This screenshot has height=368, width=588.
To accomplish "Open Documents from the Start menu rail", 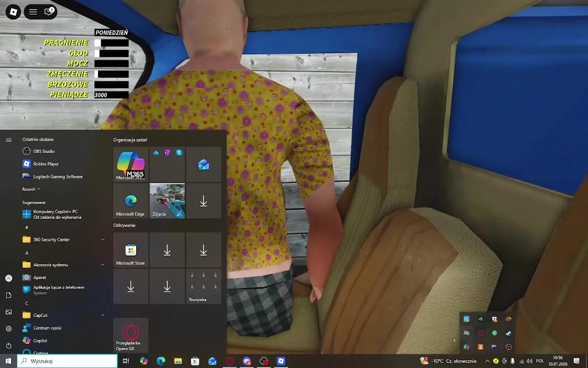I will (9, 295).
